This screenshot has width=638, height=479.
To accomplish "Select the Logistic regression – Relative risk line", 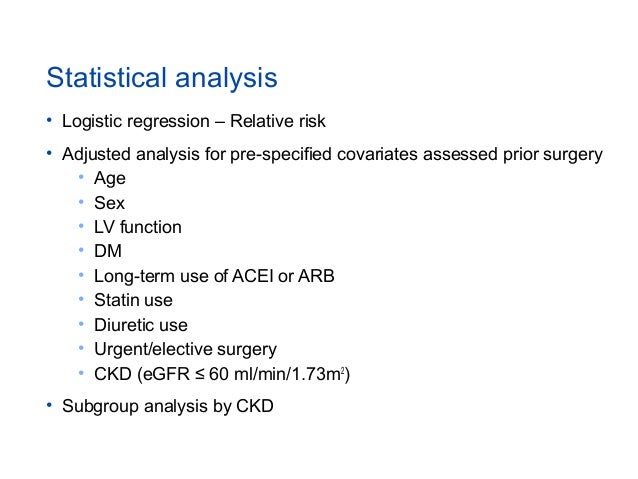I will coord(194,121).
